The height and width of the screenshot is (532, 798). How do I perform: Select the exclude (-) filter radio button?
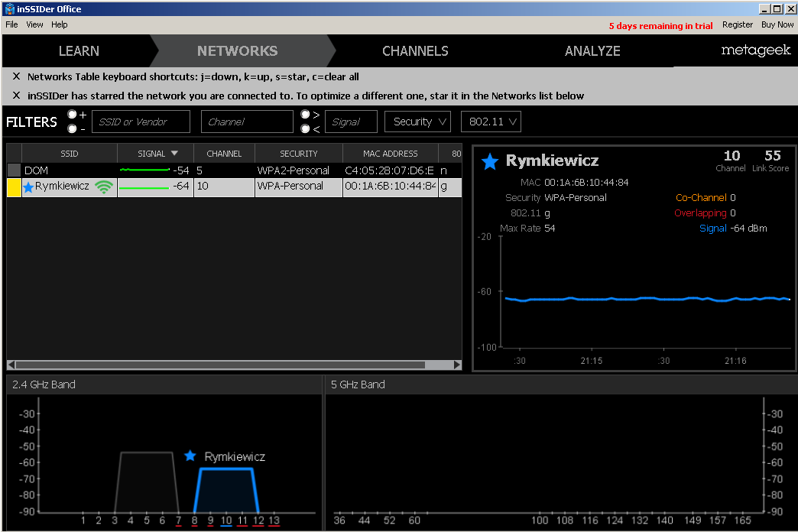[73, 129]
